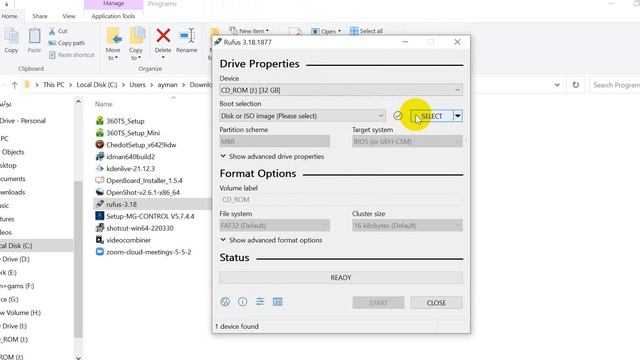This screenshot has height=360, width=640.
Task: Click Select all in the Explorer ribbon
Action: [367, 31]
